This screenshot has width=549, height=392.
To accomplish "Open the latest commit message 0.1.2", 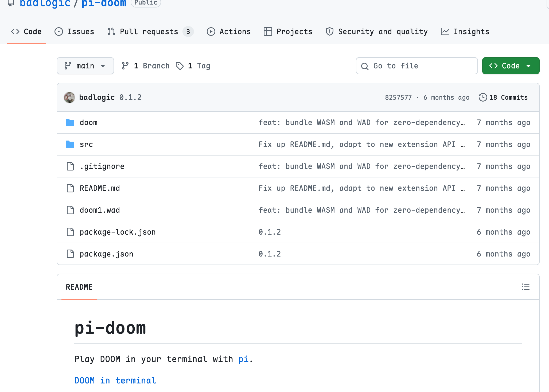I will tap(131, 97).
